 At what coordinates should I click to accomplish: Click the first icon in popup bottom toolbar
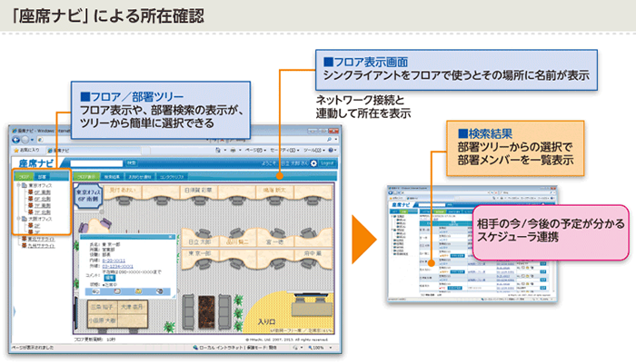tap(96, 291)
